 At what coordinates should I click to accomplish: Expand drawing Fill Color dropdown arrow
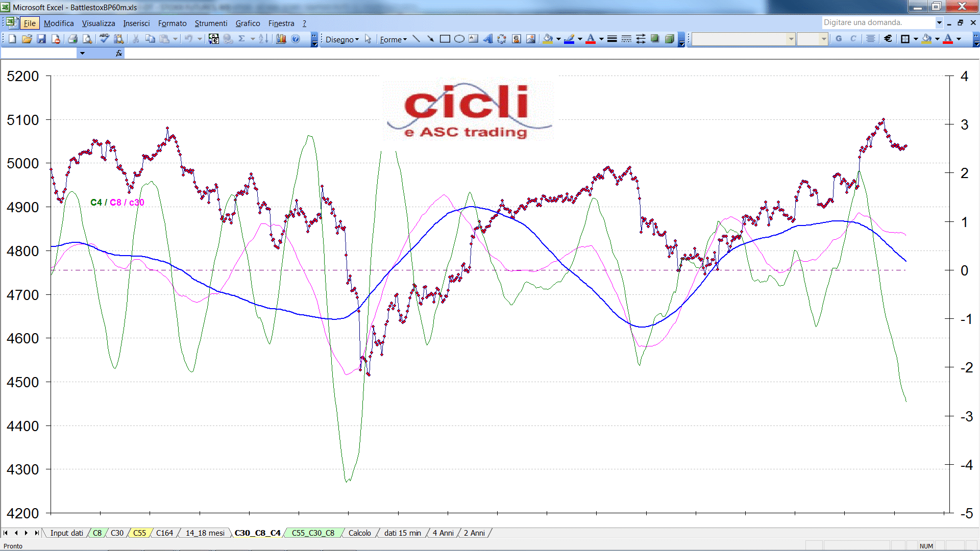[x=558, y=39]
